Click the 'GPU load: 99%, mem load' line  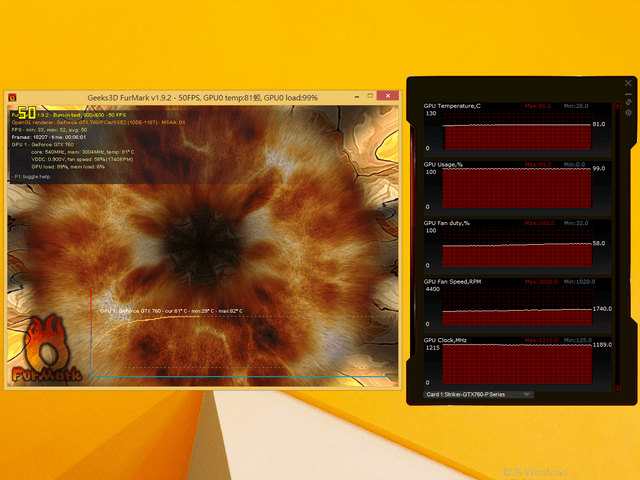point(68,167)
